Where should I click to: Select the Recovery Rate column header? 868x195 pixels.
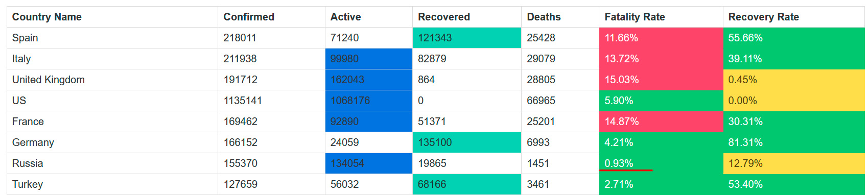tap(794, 17)
